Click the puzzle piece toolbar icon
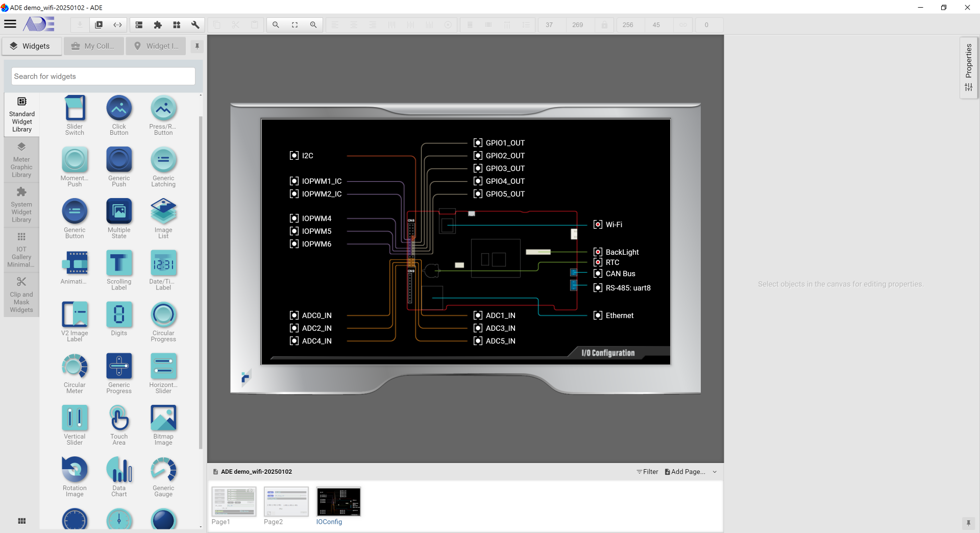Viewport: 980px width, 533px height. pyautogui.click(x=158, y=25)
